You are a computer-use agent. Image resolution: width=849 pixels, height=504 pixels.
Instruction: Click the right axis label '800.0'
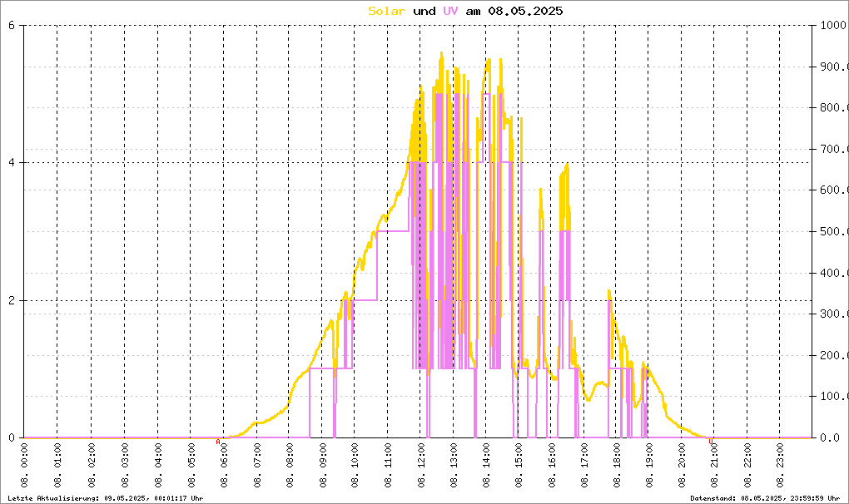(834, 107)
